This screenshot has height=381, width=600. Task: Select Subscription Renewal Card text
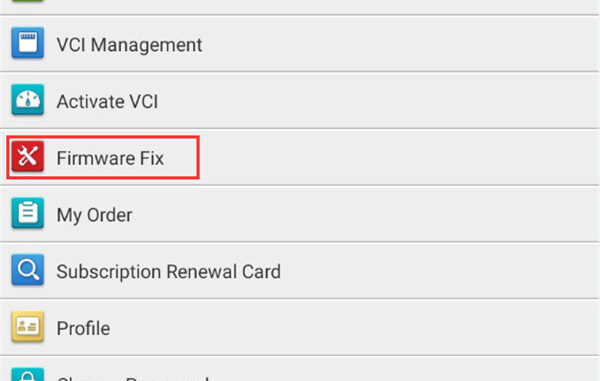pyautogui.click(x=168, y=272)
